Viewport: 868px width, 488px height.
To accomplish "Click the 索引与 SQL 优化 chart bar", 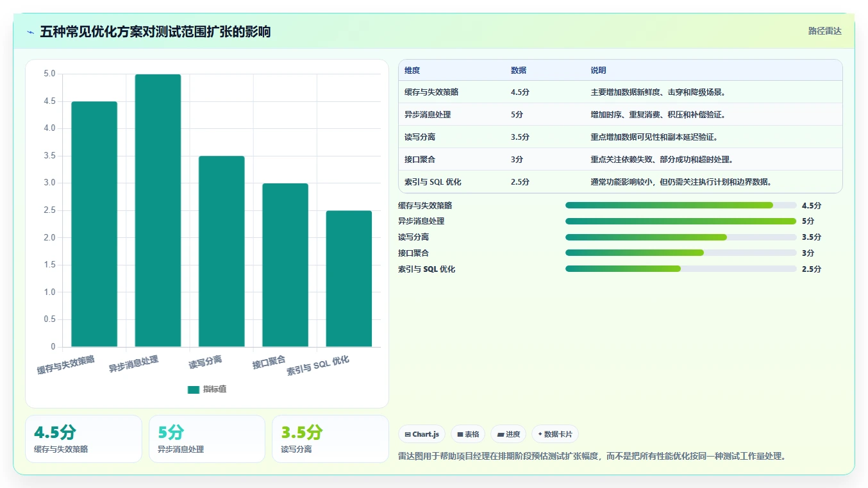I will [349, 278].
